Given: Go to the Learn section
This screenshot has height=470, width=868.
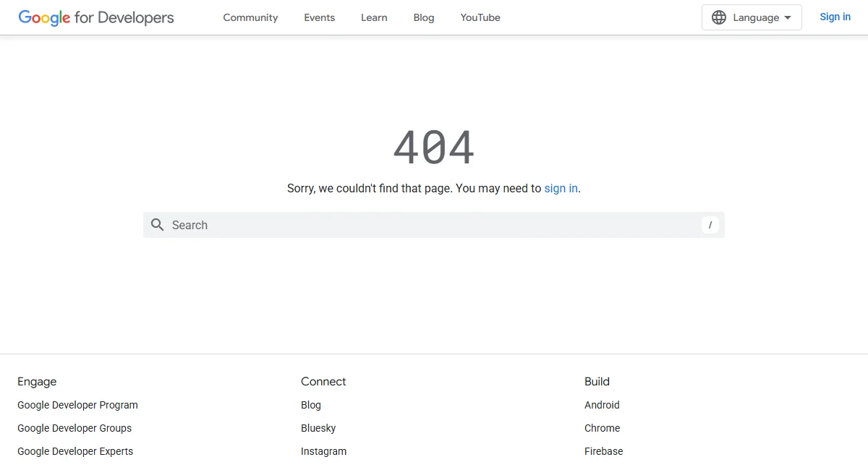Looking at the screenshot, I should [374, 17].
